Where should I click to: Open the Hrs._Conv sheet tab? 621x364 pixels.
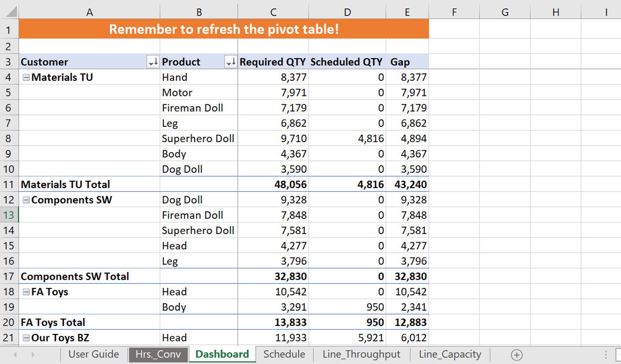pyautogui.click(x=158, y=354)
